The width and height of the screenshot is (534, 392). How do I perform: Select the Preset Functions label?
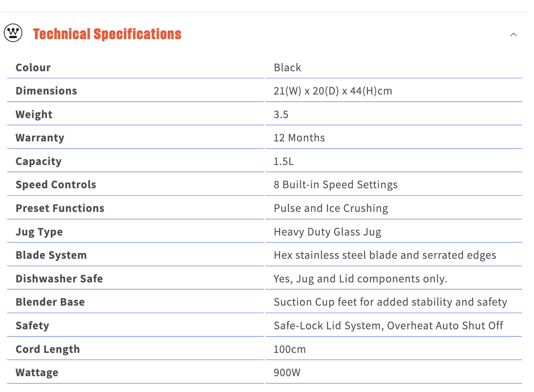[60, 208]
